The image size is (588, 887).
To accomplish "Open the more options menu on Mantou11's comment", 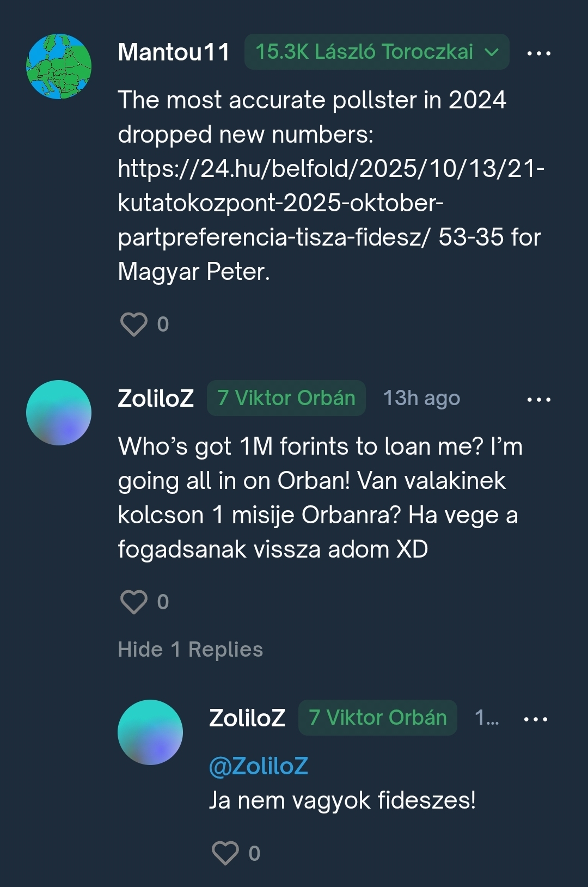I will tap(538, 53).
